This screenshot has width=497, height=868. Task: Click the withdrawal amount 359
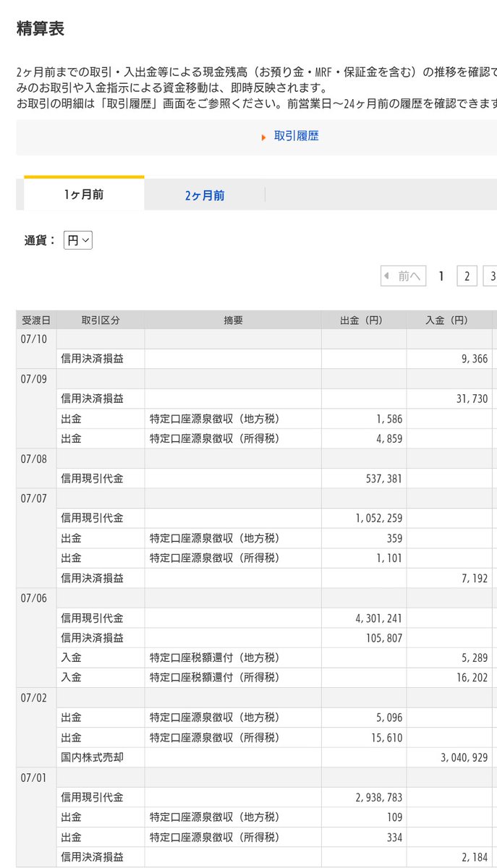coord(394,538)
